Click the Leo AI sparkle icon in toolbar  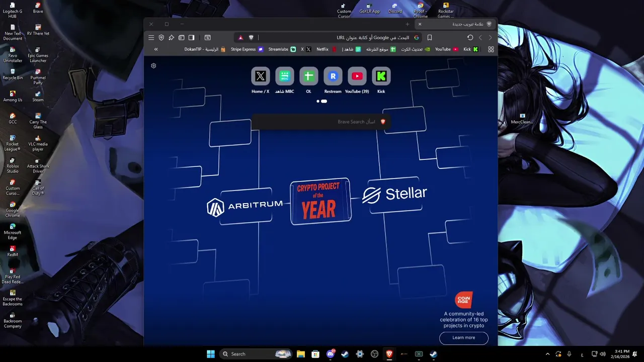(172, 38)
